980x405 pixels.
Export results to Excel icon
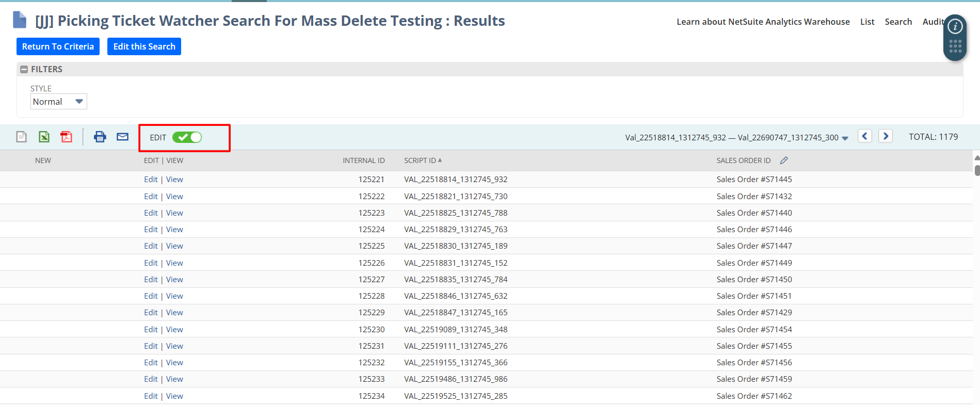coord(44,137)
